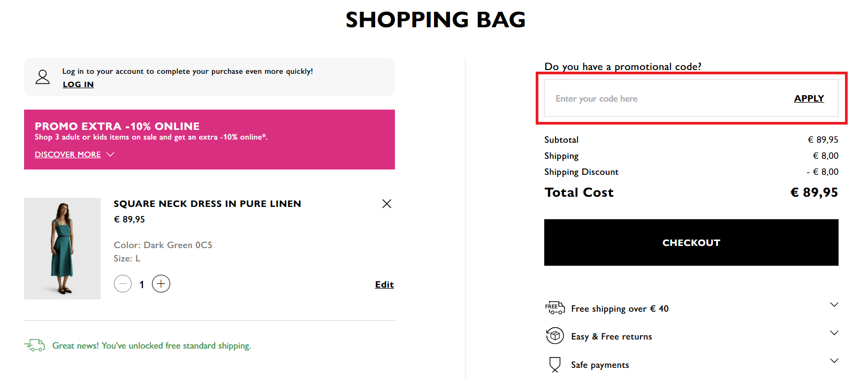The width and height of the screenshot is (868, 378).
Task: Click the DISCOVER MORE promo link
Action: pyautogui.click(x=67, y=155)
